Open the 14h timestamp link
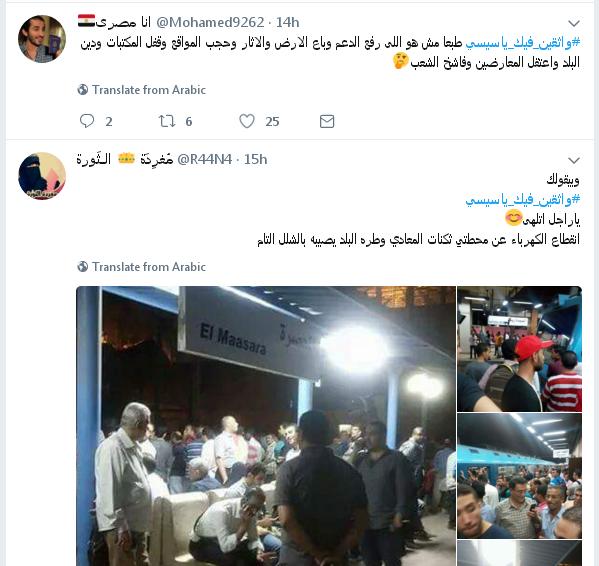The image size is (599, 566). coord(287,22)
